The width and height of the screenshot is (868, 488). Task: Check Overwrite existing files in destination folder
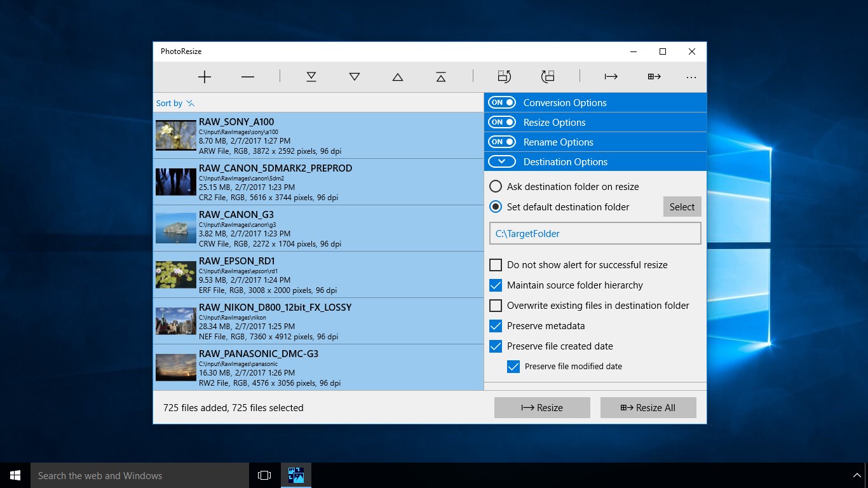(496, 306)
